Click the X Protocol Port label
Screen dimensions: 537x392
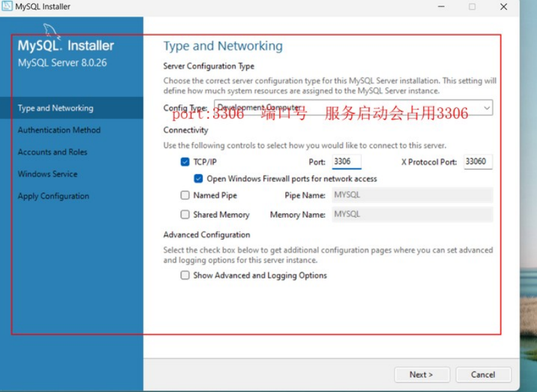tap(429, 162)
